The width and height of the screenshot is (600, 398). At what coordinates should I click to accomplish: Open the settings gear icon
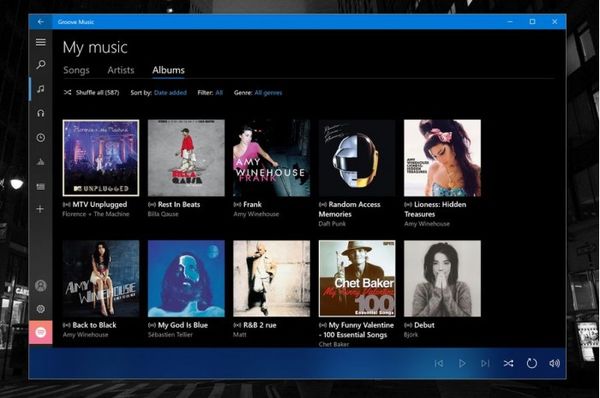pos(41,309)
